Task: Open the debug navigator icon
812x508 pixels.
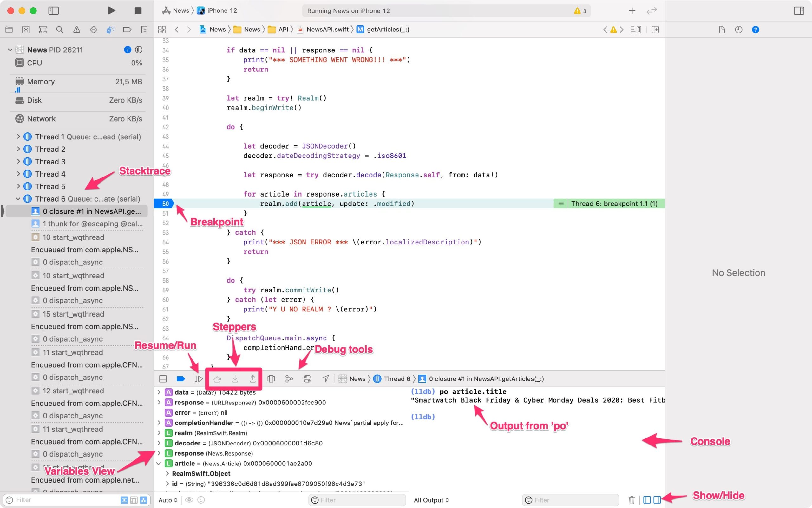Action: tap(110, 30)
